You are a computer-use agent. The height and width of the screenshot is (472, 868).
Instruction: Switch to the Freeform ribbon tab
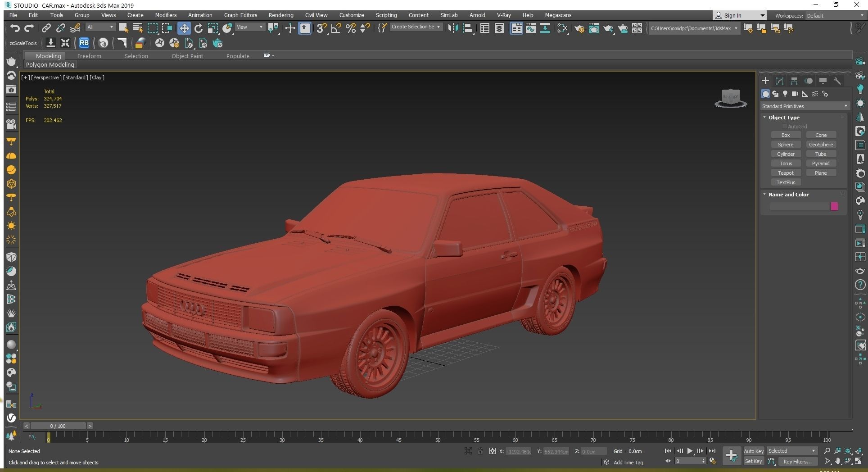click(x=89, y=56)
